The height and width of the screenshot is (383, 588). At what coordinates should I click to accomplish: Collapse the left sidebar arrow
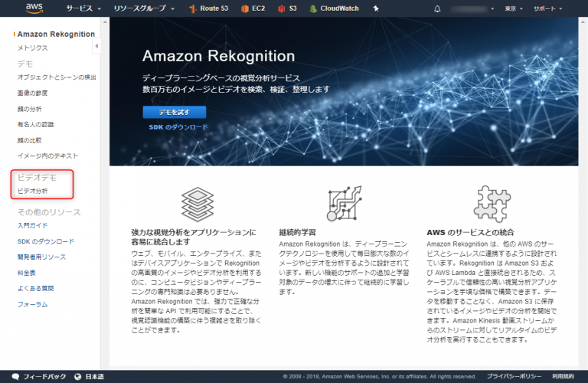[x=96, y=46]
